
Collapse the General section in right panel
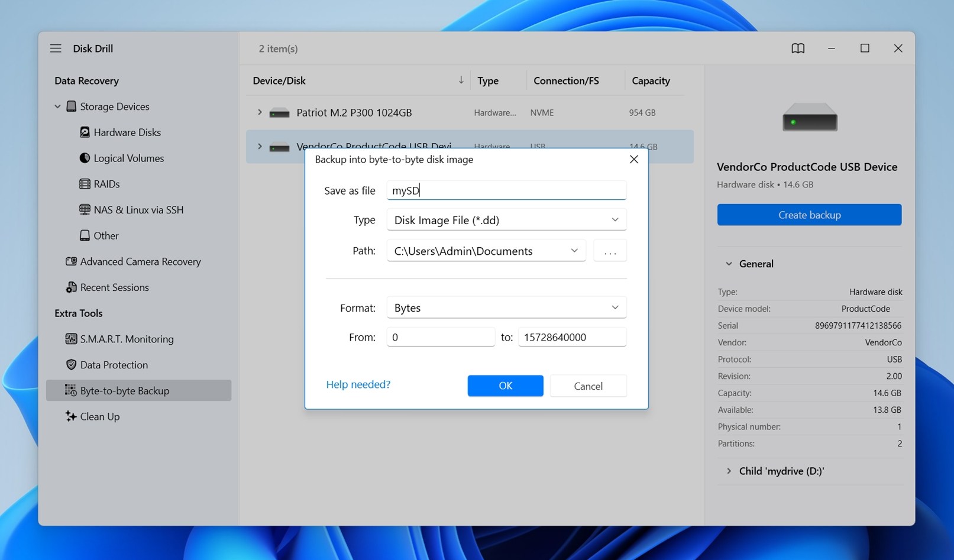(729, 264)
